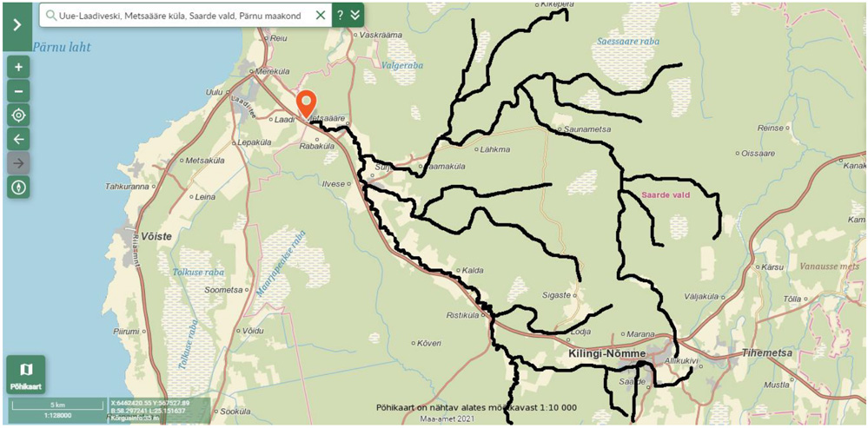The width and height of the screenshot is (868, 428).
Task: Open Põhikaart base map selector
Action: point(25,375)
